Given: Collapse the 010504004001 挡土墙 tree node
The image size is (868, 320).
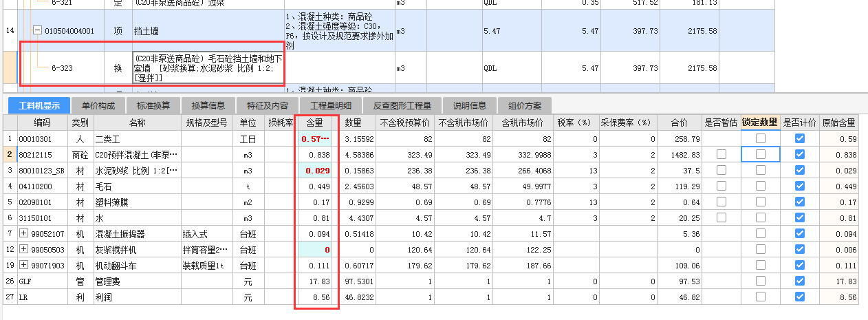Looking at the screenshot, I should coord(37,31).
